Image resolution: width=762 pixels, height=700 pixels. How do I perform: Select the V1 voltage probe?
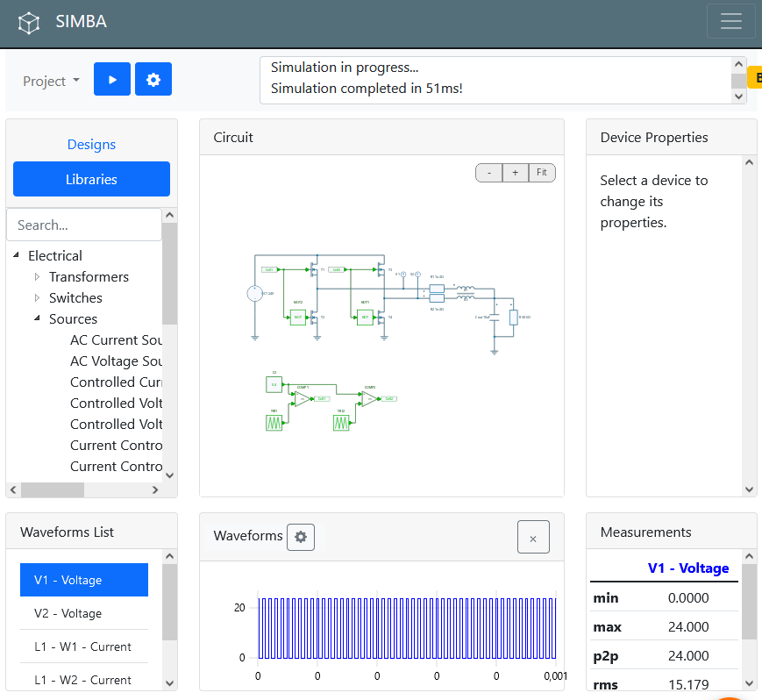click(x=402, y=275)
